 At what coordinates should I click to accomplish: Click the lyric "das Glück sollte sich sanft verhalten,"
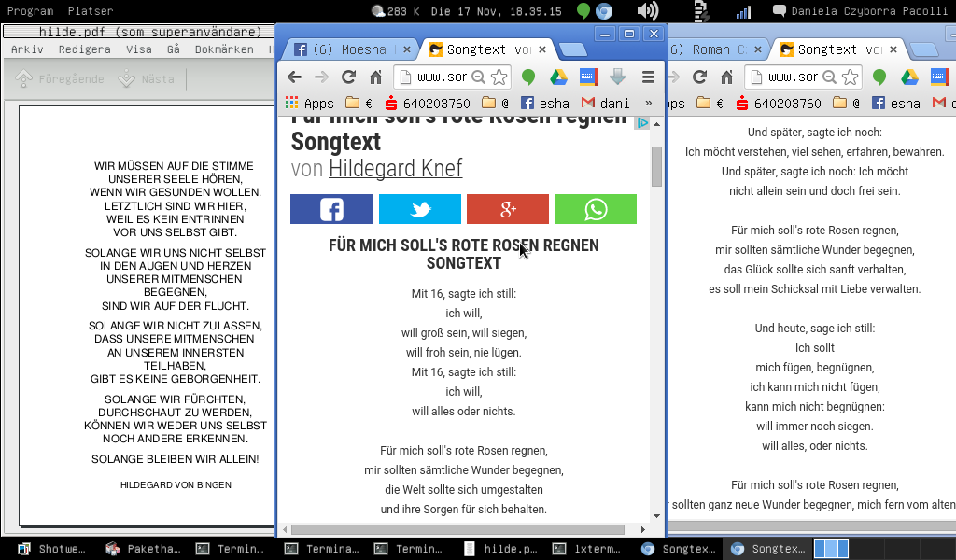(x=815, y=270)
